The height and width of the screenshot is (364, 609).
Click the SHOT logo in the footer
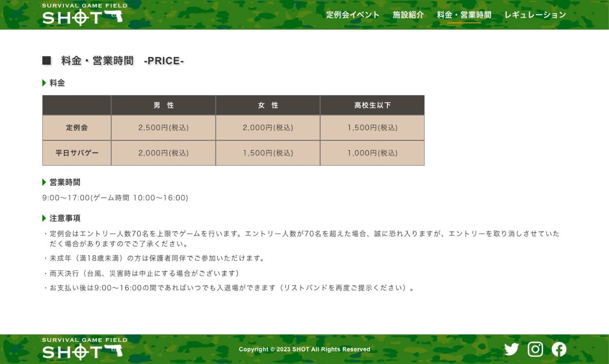point(84,349)
